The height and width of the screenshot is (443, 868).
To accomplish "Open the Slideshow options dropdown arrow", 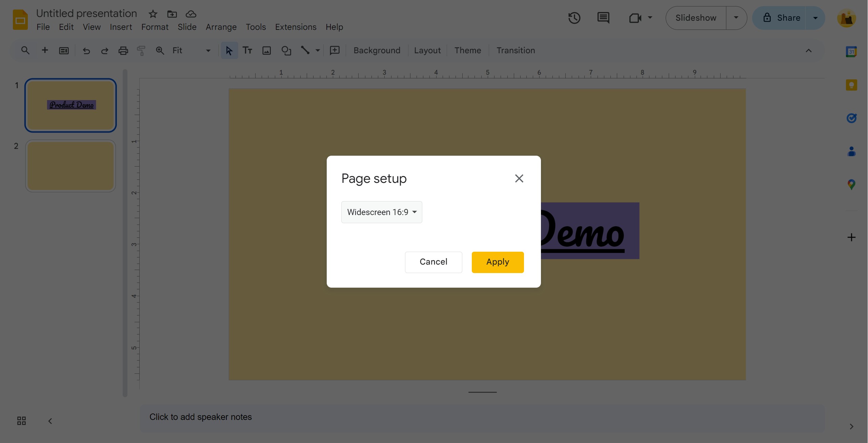I will 736,18.
